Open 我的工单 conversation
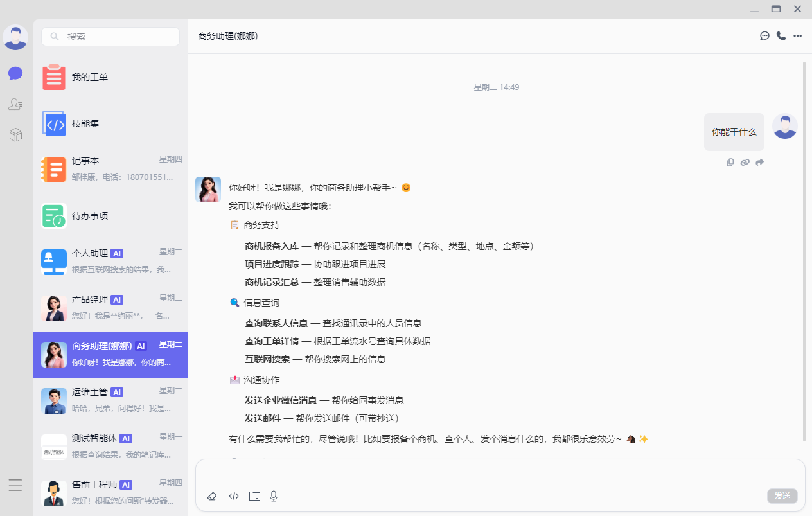 tap(110, 77)
